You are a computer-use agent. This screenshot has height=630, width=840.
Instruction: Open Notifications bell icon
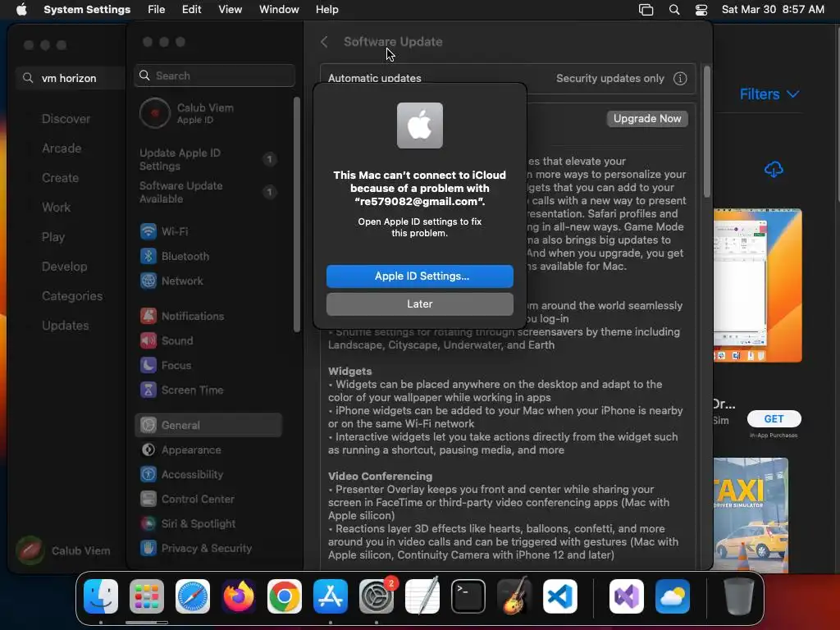point(148,316)
